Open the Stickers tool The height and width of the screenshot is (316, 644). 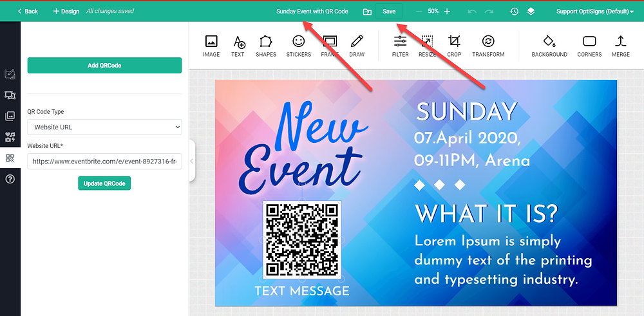point(299,46)
